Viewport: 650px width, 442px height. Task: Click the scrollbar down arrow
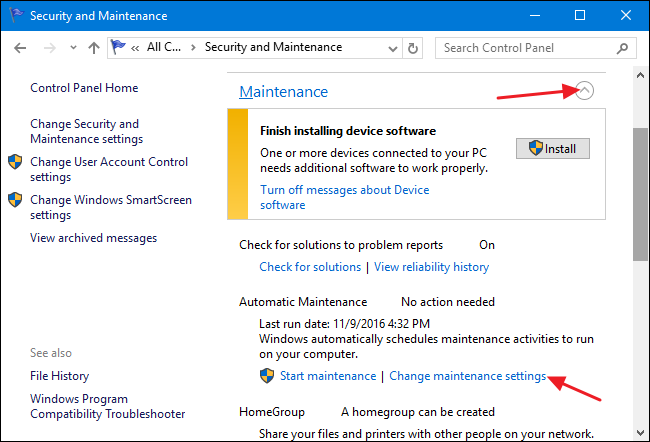coord(640,433)
